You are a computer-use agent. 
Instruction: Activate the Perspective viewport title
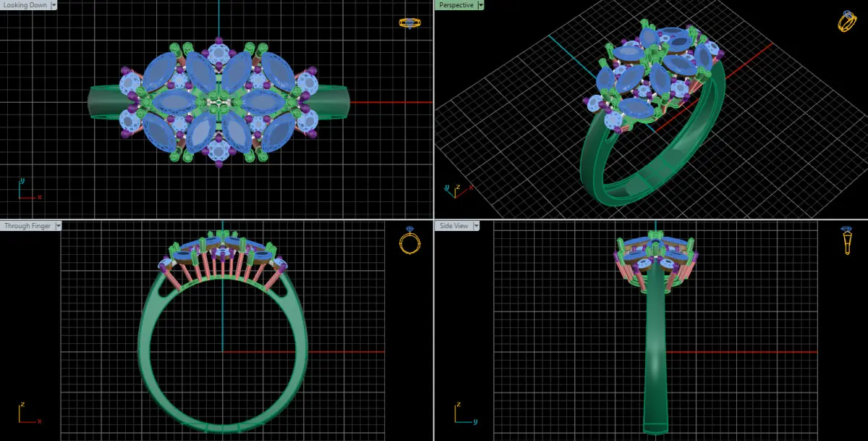coord(456,5)
